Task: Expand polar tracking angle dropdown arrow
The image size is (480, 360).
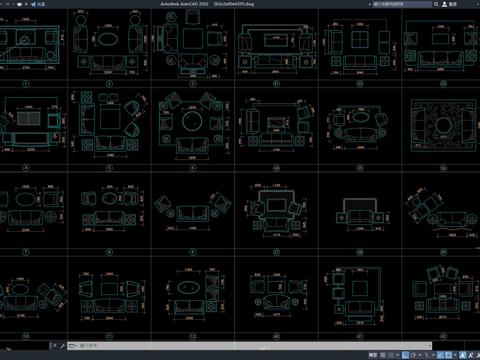Action: (x=420, y=355)
